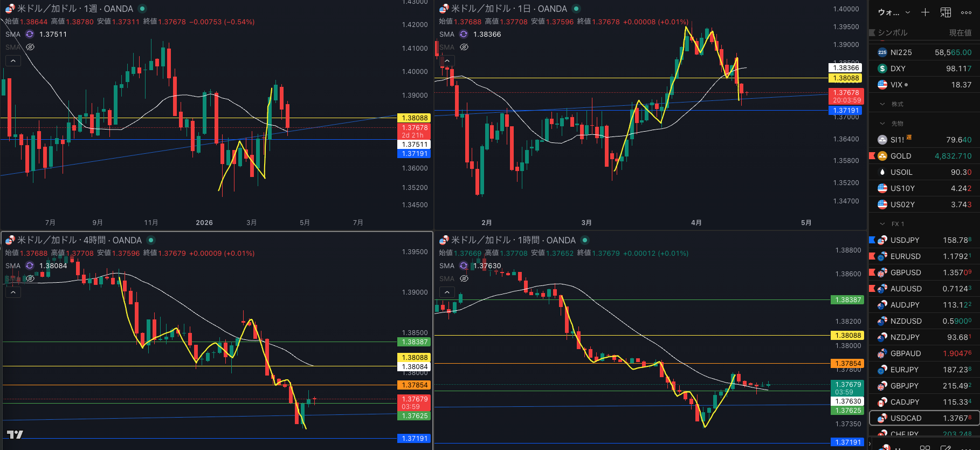Click market status dot on 4-hour chart
This screenshot has width=980, height=450.
(x=151, y=240)
